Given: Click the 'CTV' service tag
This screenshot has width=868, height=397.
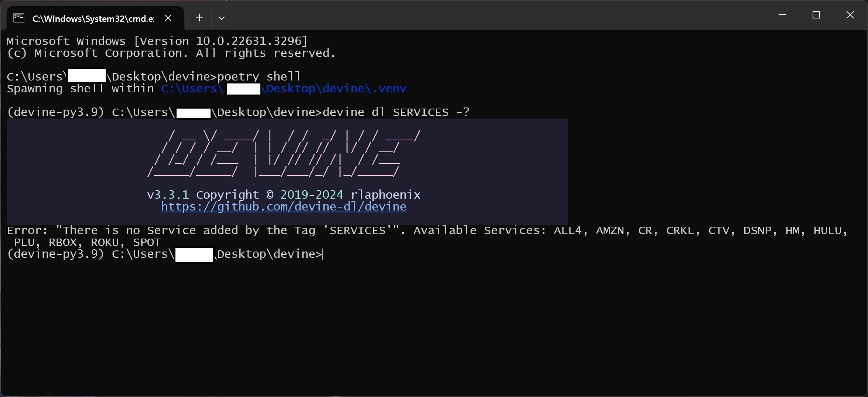Looking at the screenshot, I should tap(718, 230).
